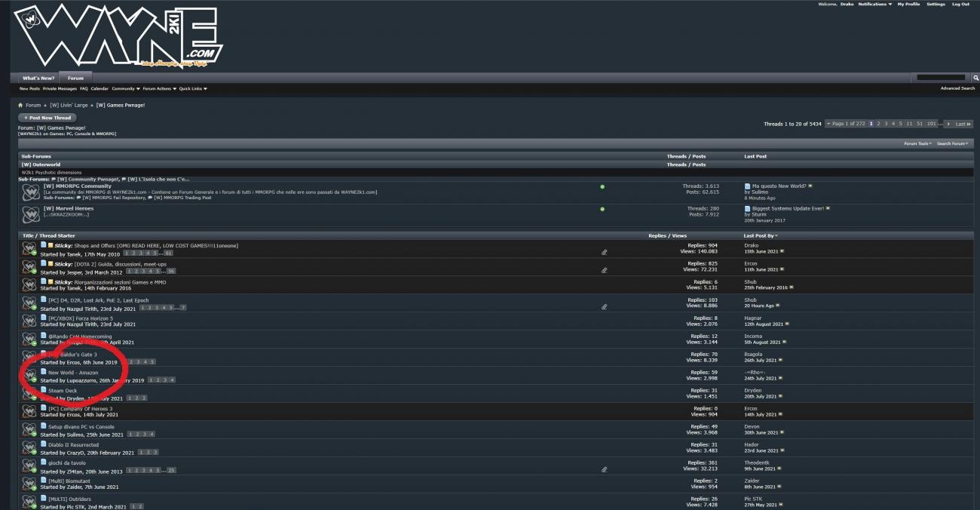Open Private Messages from the navbar
Viewport: 980px width, 510px height.
pos(60,89)
